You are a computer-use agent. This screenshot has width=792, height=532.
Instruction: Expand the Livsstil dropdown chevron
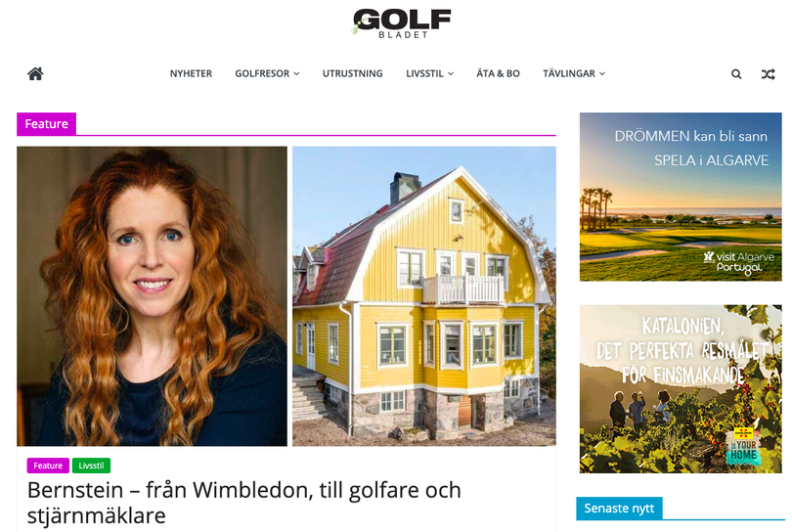451,73
